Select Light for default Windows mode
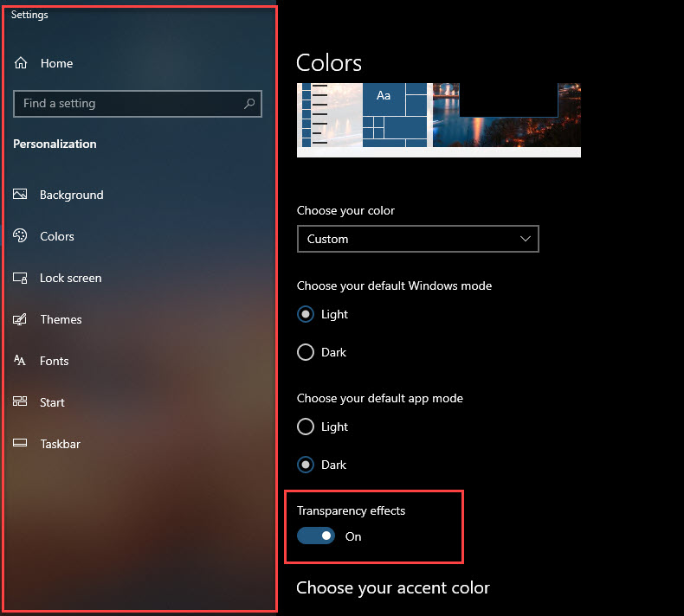The width and height of the screenshot is (684, 616). (306, 314)
